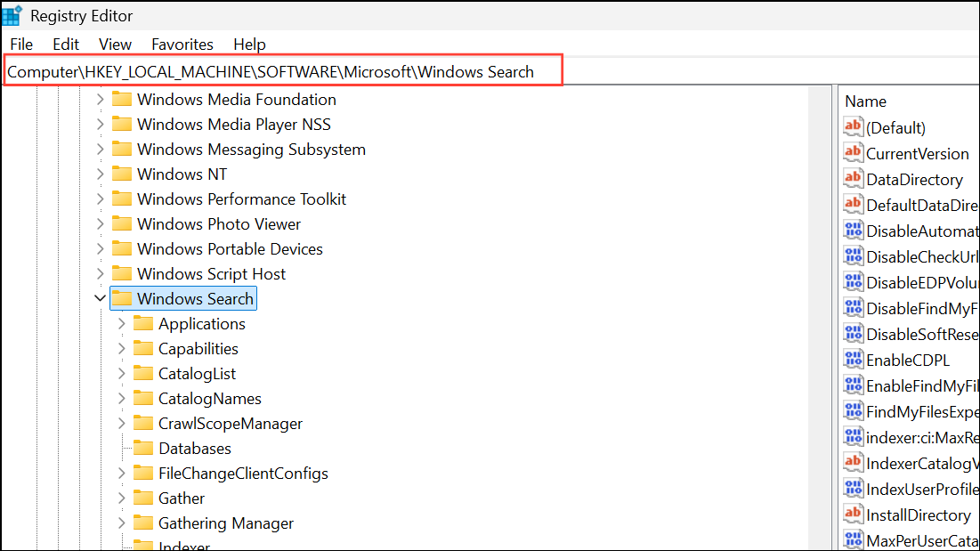Open the Help menu
The image size is (980, 551).
pos(249,45)
